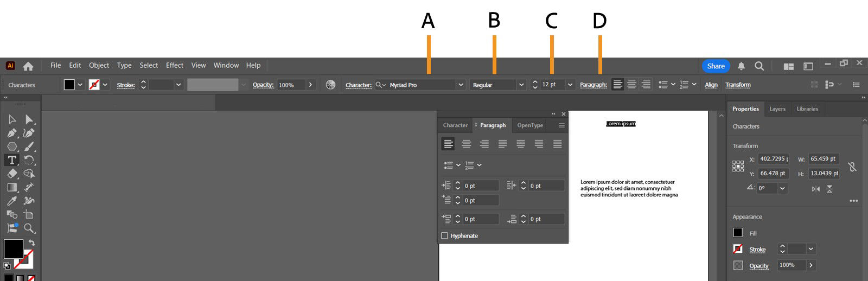Go to Illustrator Home screen
The width and height of the screenshot is (868, 281).
pos(28,66)
